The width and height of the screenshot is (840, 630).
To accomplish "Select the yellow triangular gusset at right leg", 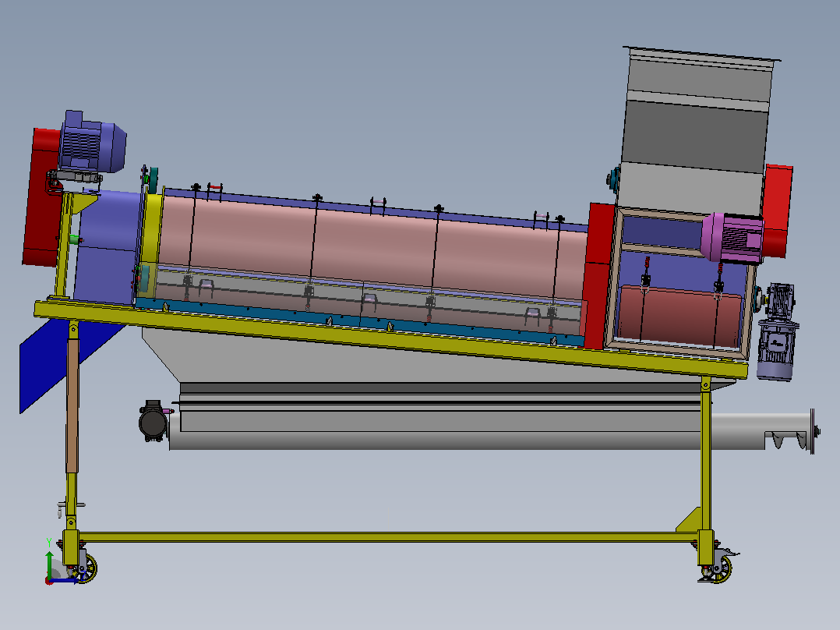I will click(691, 521).
